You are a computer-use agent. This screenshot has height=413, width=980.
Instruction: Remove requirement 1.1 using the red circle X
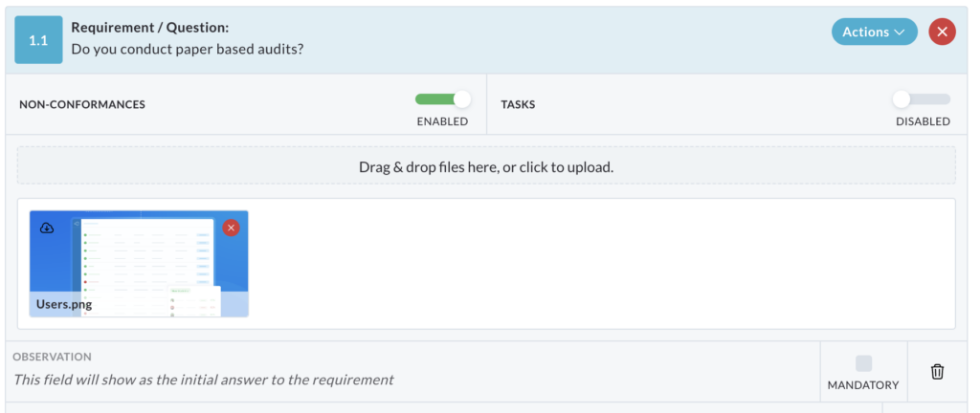(942, 32)
